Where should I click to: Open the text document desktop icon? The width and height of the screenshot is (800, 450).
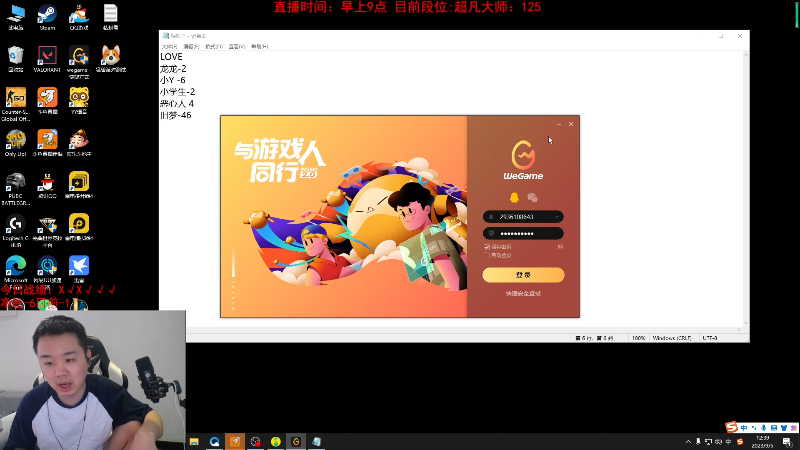click(x=111, y=17)
